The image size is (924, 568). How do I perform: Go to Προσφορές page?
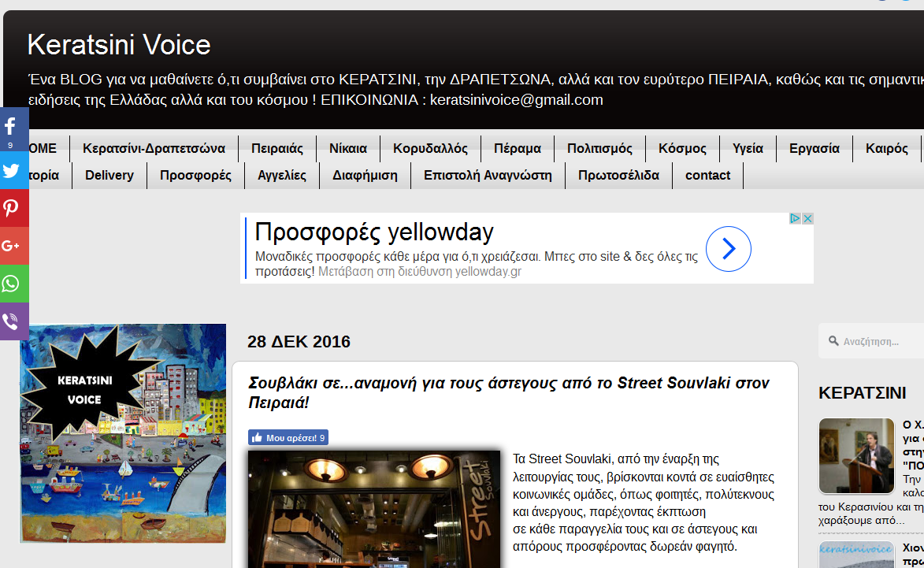pyautogui.click(x=195, y=176)
